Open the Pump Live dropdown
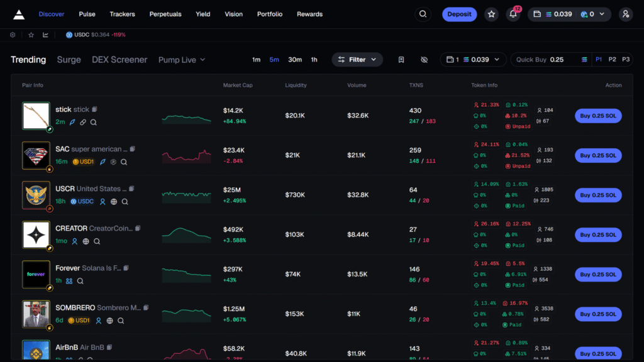This screenshot has width=644, height=362. click(182, 60)
